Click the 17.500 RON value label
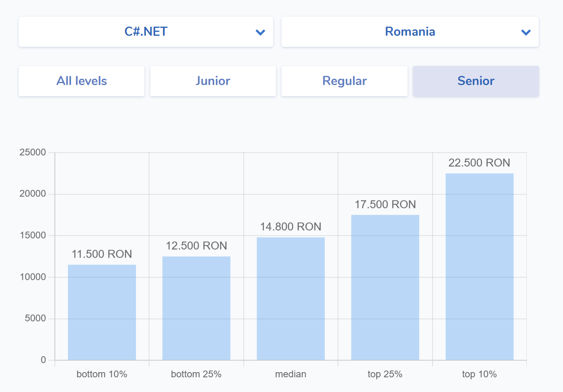The height and width of the screenshot is (392, 563). pos(385,205)
